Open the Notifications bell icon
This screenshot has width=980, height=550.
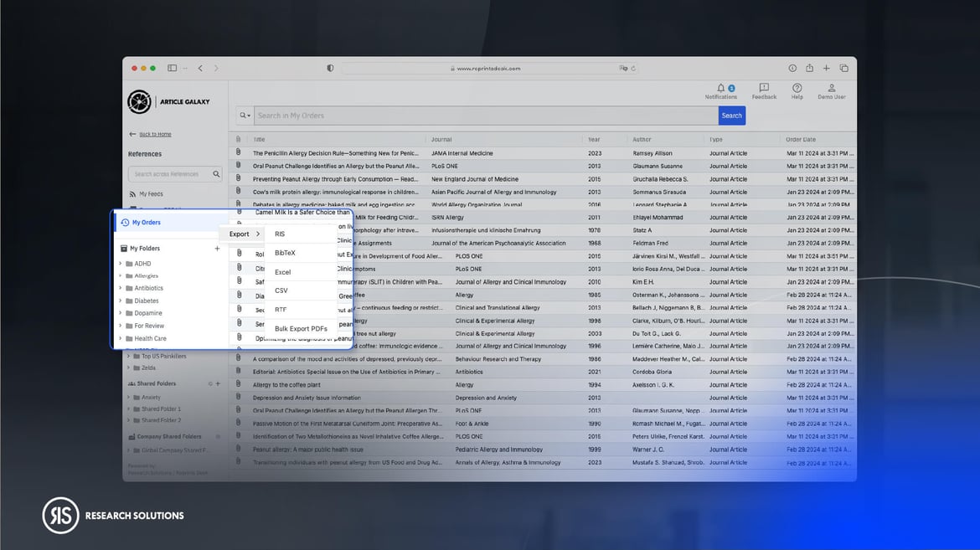coord(720,88)
